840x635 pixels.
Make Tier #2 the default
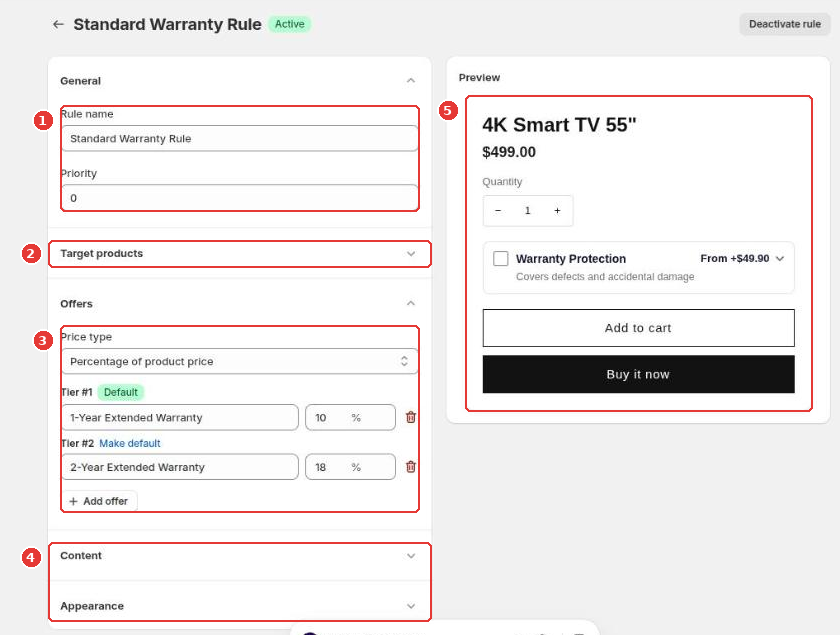click(130, 443)
